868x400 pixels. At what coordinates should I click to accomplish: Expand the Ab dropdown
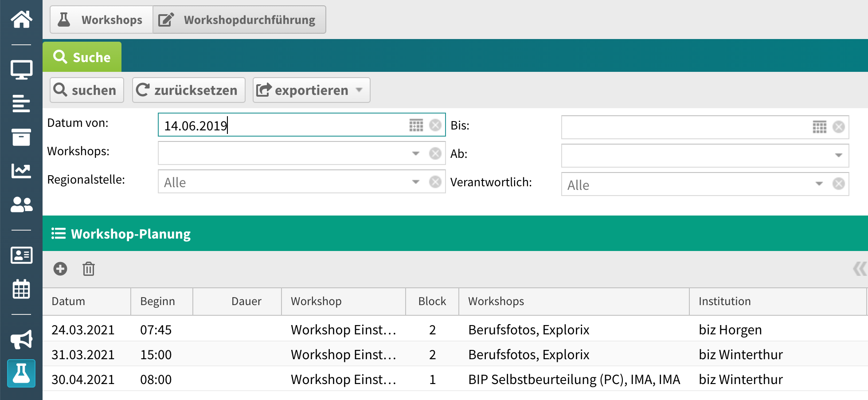[x=839, y=155]
